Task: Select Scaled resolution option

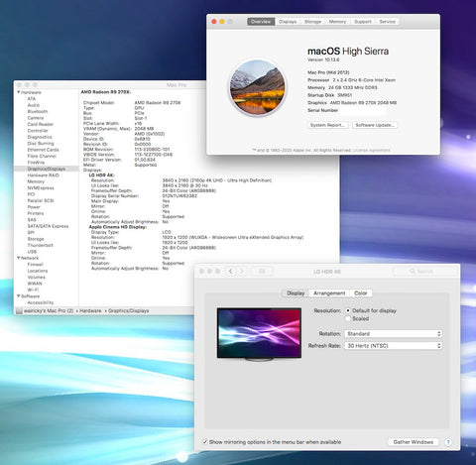Action: (x=348, y=318)
